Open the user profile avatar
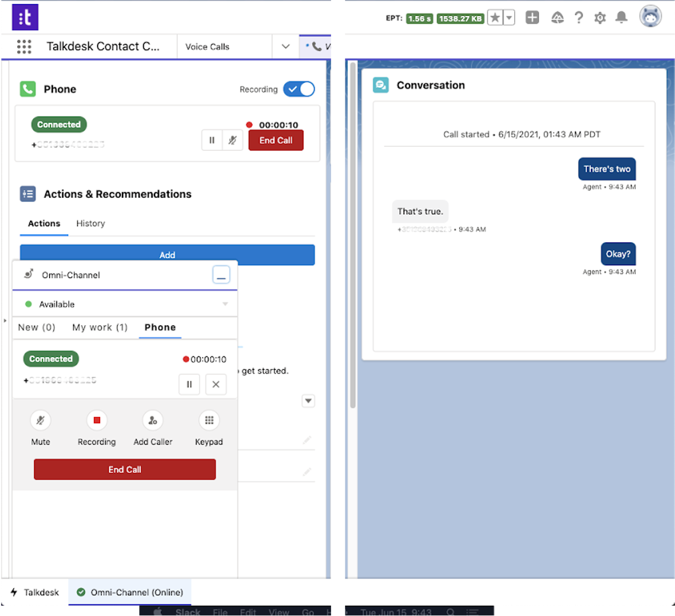The width and height of the screenshot is (675, 616). (x=650, y=17)
